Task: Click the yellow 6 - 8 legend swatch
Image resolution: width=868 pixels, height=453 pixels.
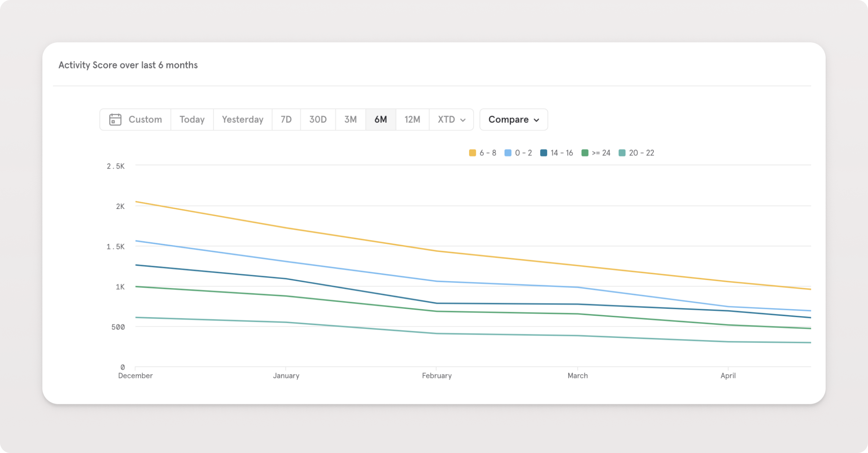Action: pyautogui.click(x=472, y=153)
